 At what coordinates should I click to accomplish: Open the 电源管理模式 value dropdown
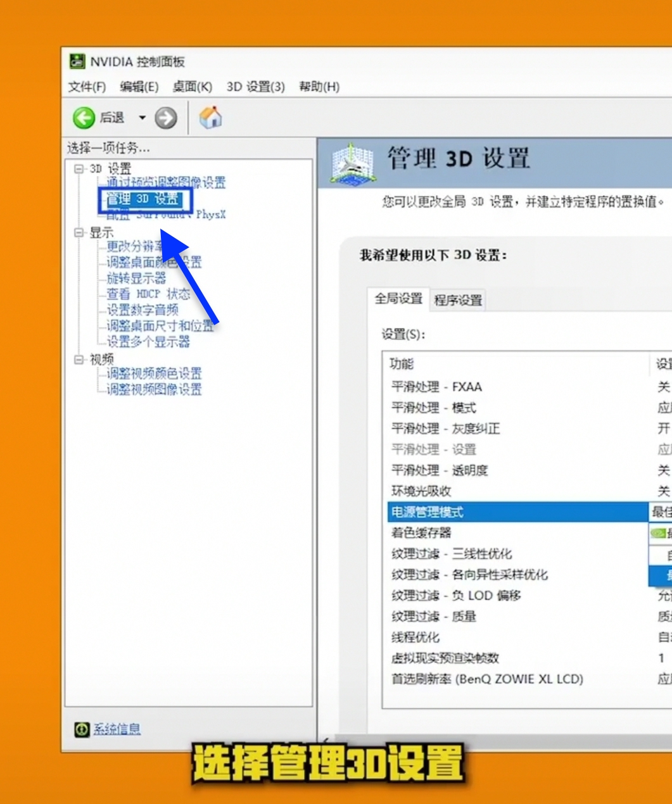point(659,512)
